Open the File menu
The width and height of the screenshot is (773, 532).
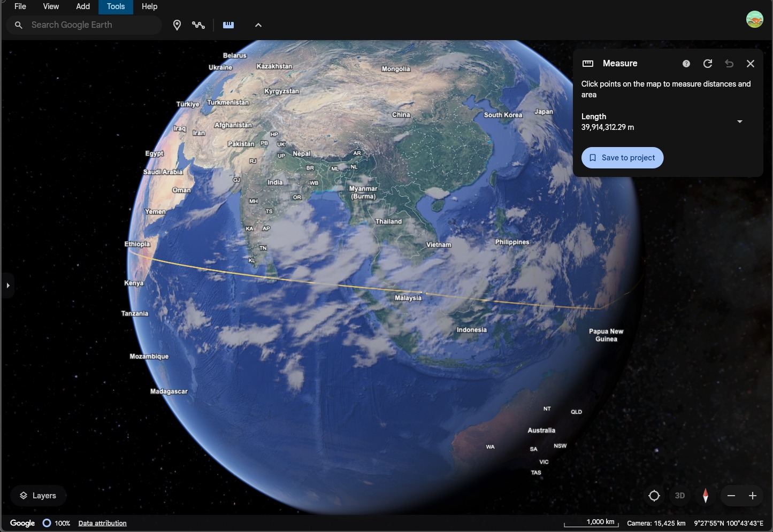click(x=20, y=6)
